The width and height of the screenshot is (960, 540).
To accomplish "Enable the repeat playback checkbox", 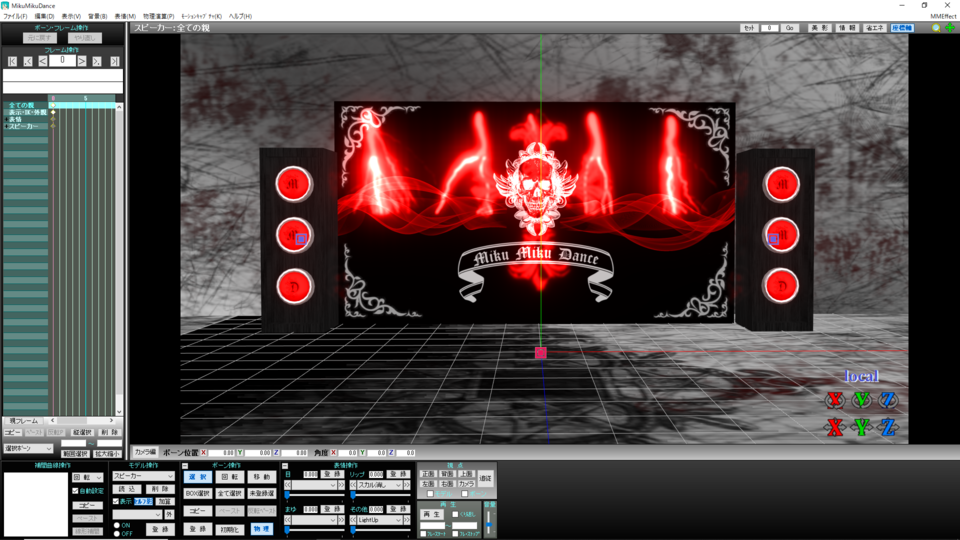I will coord(455,514).
